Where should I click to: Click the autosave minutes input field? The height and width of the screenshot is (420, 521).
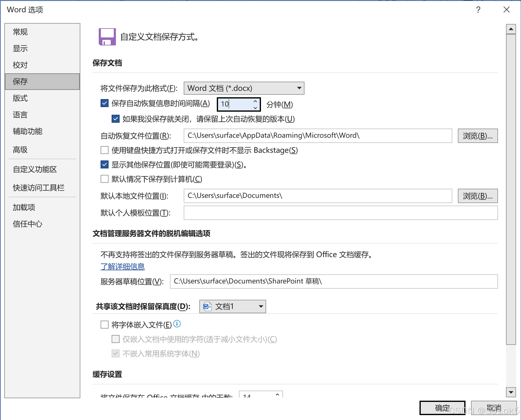point(235,104)
